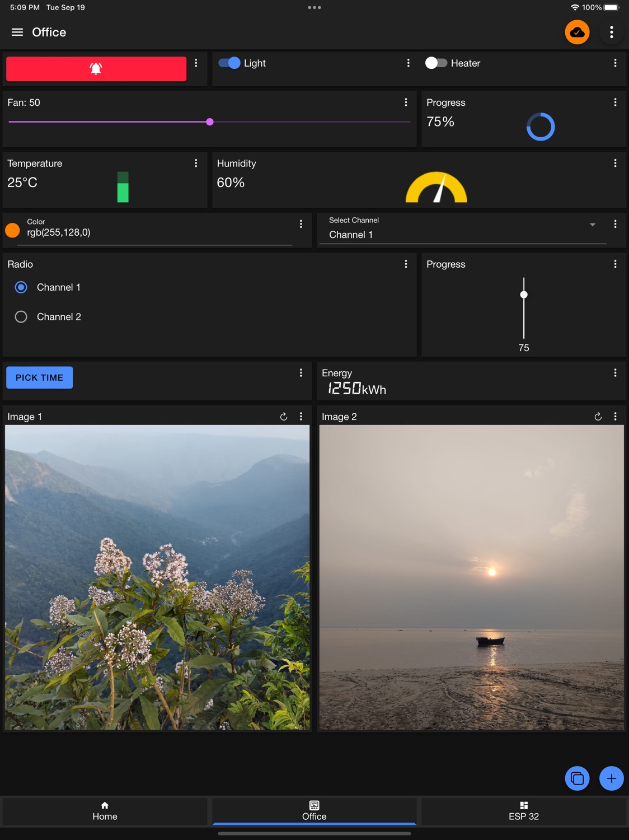
Task: Open options menu for Temperature widget
Action: [x=196, y=163]
